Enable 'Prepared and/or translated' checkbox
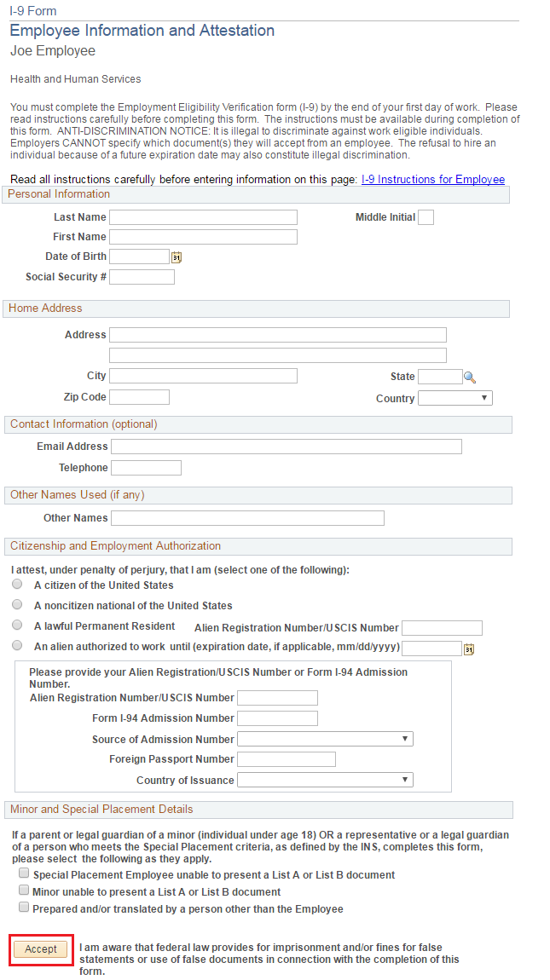Screen dimensions: 550x980 pyautogui.click(x=24, y=908)
